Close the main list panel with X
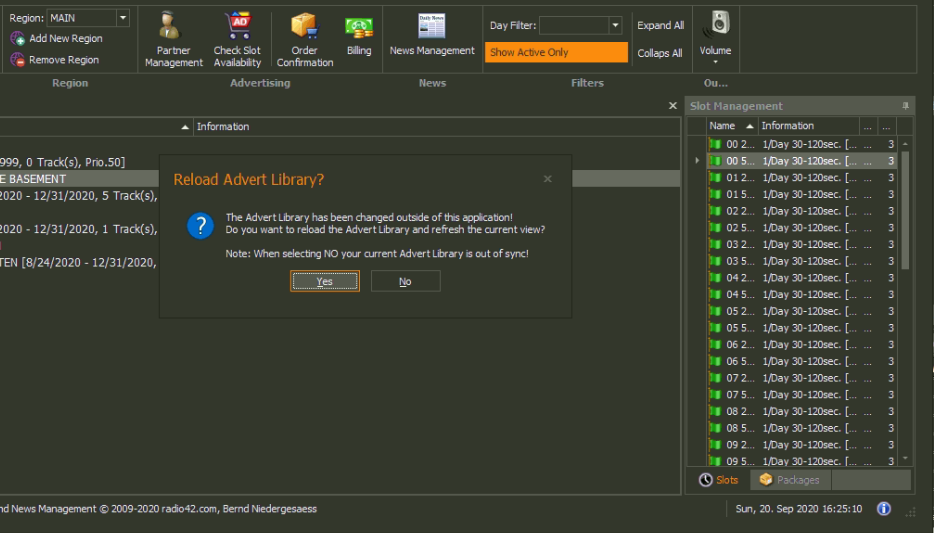The width and height of the screenshot is (934, 533). pyautogui.click(x=673, y=105)
